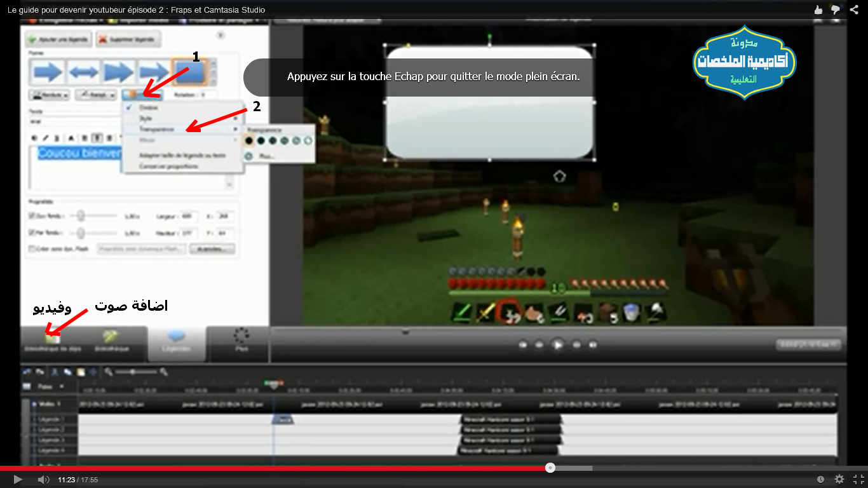
Task: Click the 'Avancées...' button
Action: 212,249
